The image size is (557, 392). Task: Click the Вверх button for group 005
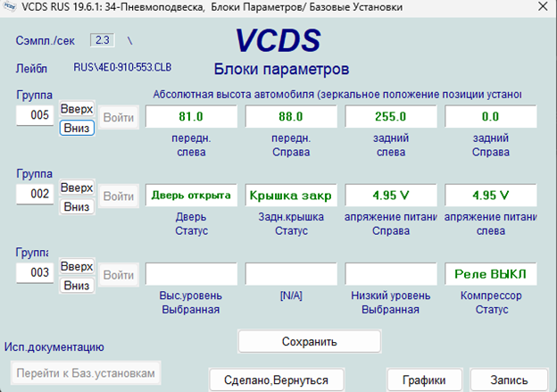point(77,109)
